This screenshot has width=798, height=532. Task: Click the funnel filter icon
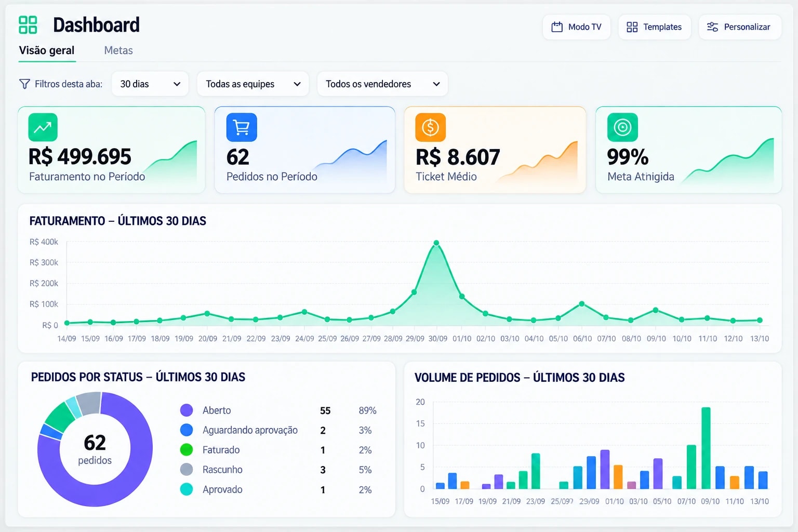(24, 84)
